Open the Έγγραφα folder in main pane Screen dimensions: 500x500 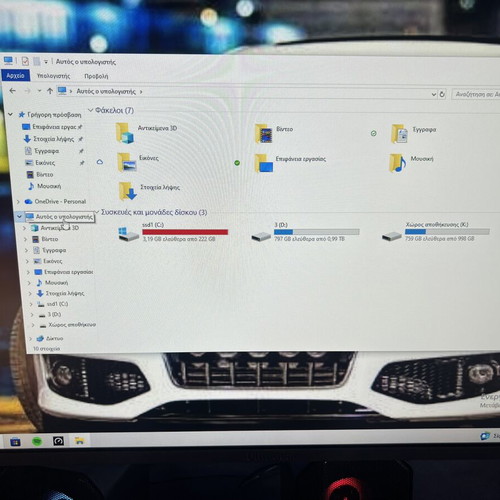tap(413, 133)
